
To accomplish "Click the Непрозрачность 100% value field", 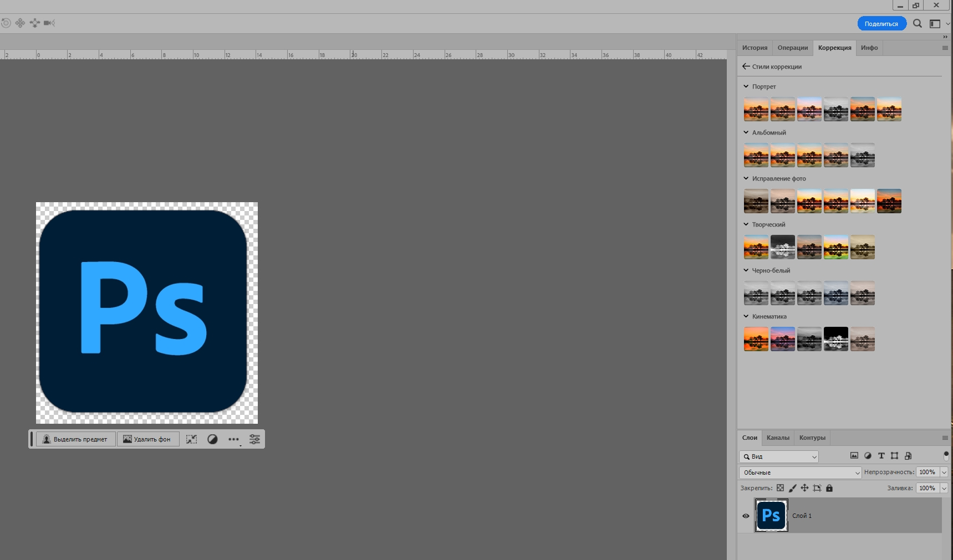I will (x=927, y=472).
